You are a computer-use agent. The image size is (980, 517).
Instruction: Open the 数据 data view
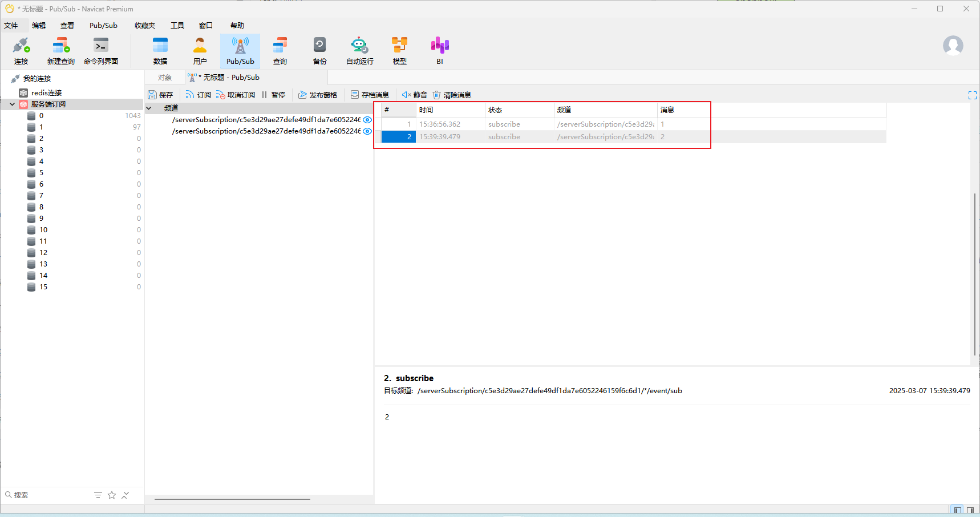(x=160, y=51)
